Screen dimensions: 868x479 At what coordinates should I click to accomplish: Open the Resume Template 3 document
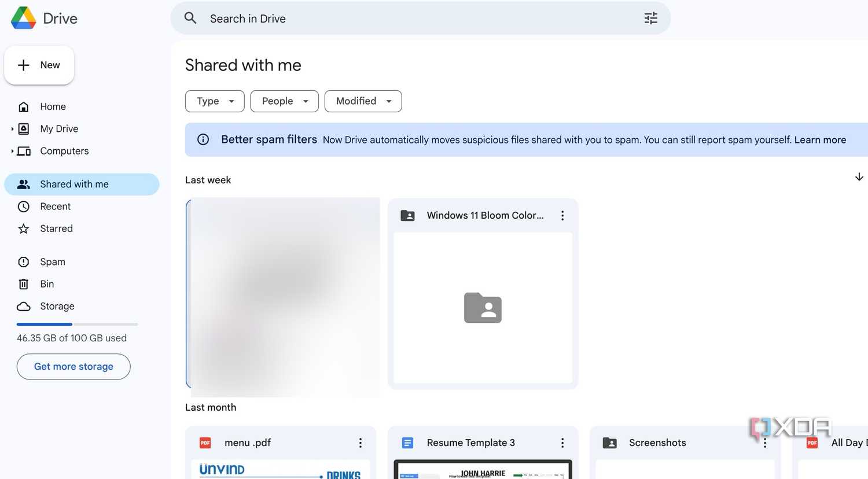tap(471, 443)
